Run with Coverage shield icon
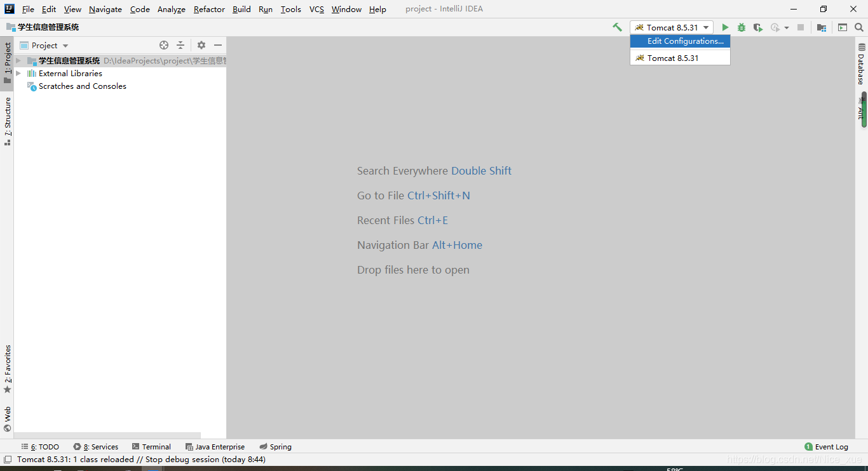 (758, 27)
